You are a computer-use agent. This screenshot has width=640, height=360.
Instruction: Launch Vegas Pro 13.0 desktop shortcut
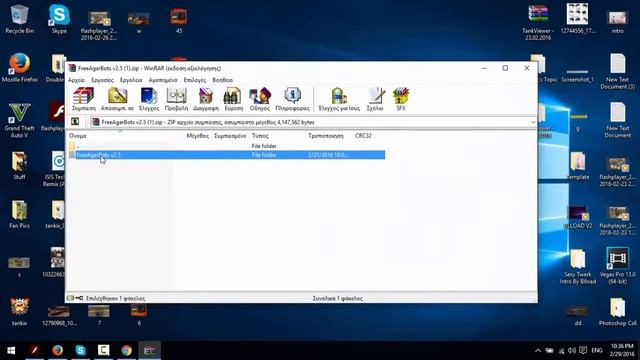[618, 266]
